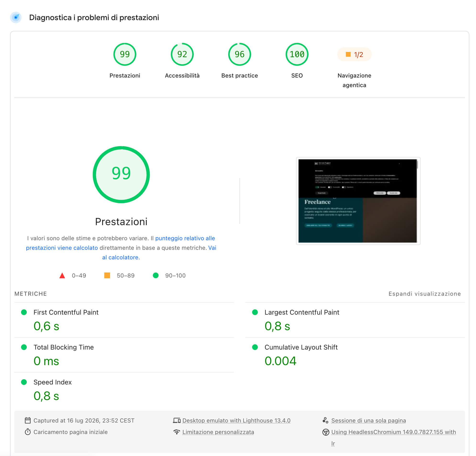This screenshot has height=456, width=476.
Task: Select the SEO category label
Action: (x=297, y=76)
